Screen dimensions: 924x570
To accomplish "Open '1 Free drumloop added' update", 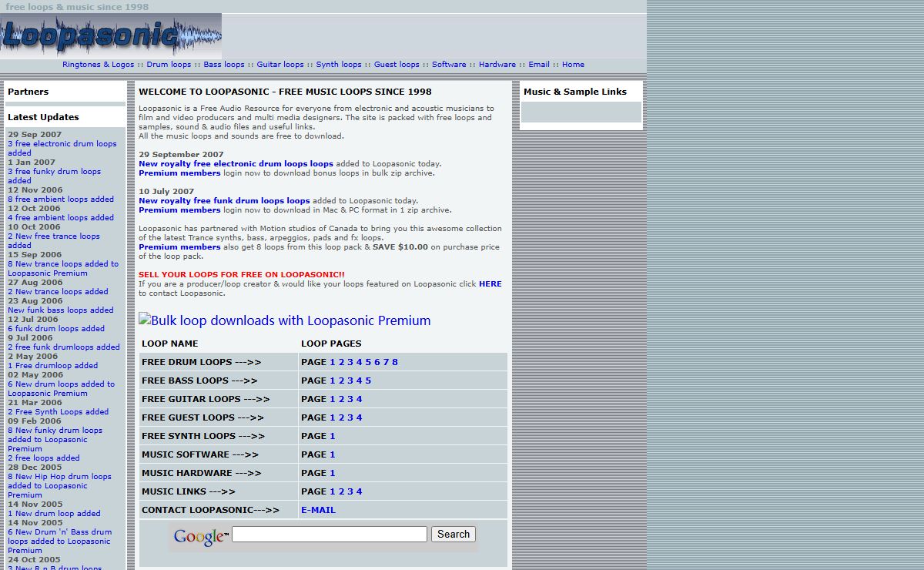I will [53, 366].
